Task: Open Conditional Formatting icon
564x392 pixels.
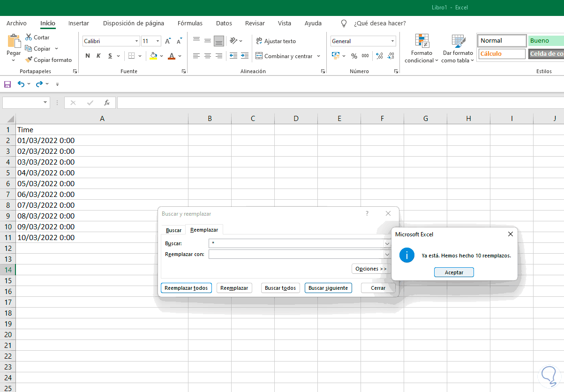Action: coord(421,42)
